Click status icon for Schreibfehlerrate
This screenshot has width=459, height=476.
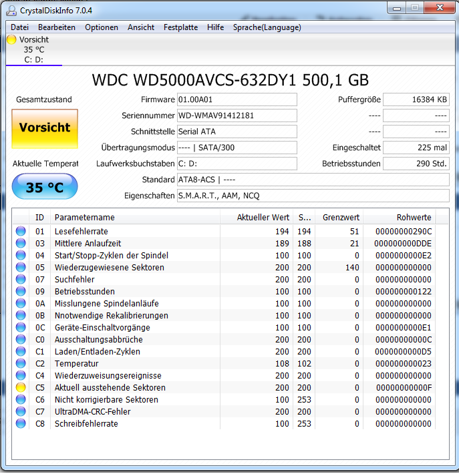tap(21, 423)
